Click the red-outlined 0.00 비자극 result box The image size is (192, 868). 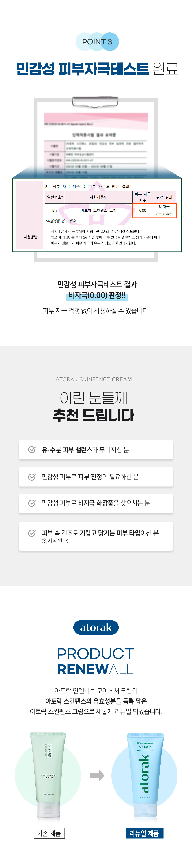point(154,210)
